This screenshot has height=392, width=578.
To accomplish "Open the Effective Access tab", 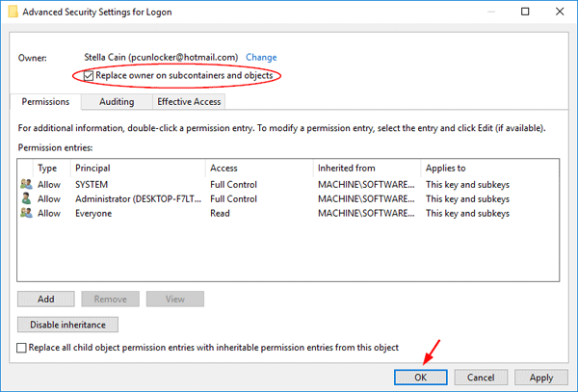I will click(x=189, y=102).
